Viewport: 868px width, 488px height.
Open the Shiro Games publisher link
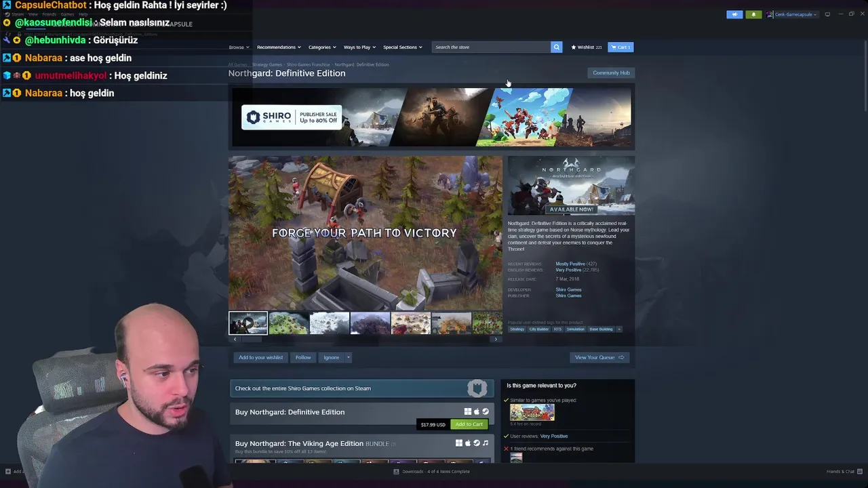[x=568, y=296]
